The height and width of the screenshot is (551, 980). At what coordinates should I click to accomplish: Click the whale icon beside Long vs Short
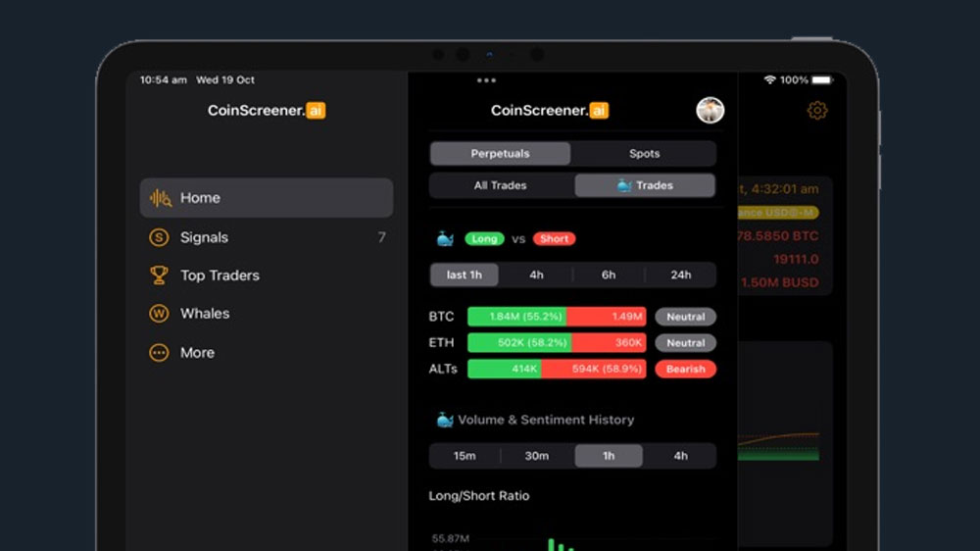click(445, 238)
